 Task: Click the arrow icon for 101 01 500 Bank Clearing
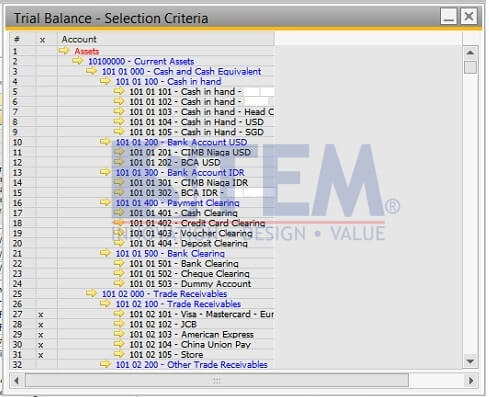pos(105,253)
